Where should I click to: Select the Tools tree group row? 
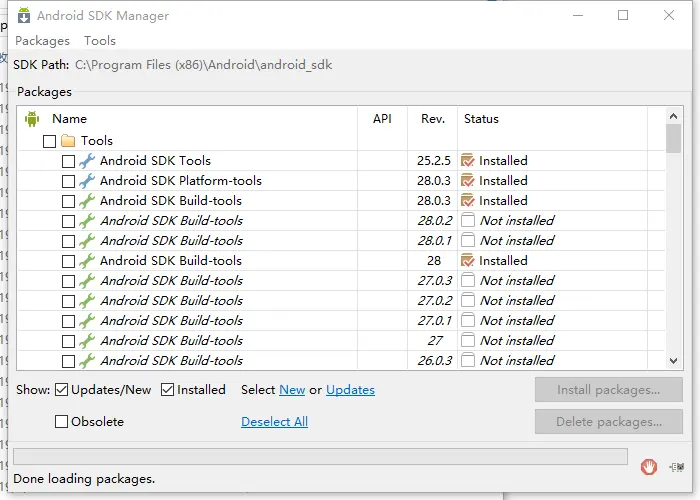click(x=341, y=141)
